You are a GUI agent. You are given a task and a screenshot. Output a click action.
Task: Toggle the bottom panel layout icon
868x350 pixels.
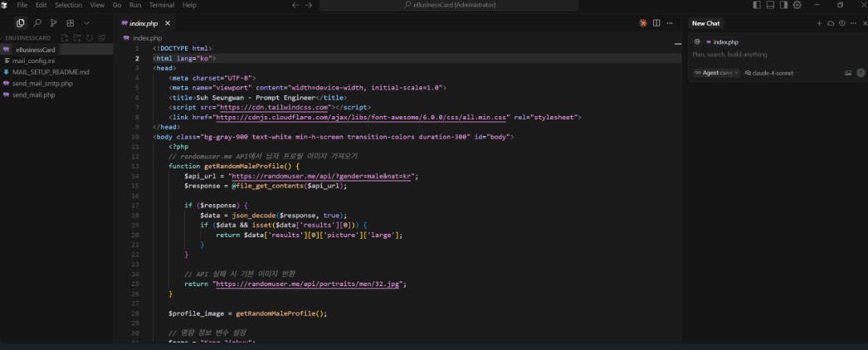[x=770, y=5]
